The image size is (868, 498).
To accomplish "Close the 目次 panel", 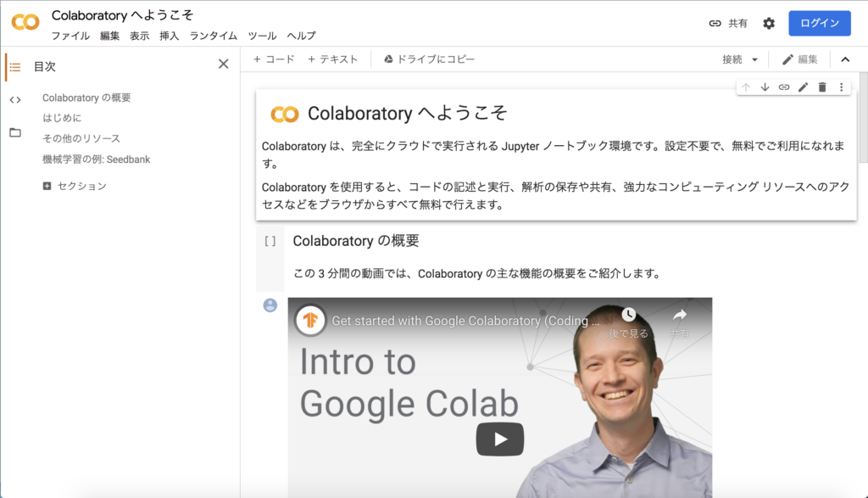I will click(x=223, y=64).
